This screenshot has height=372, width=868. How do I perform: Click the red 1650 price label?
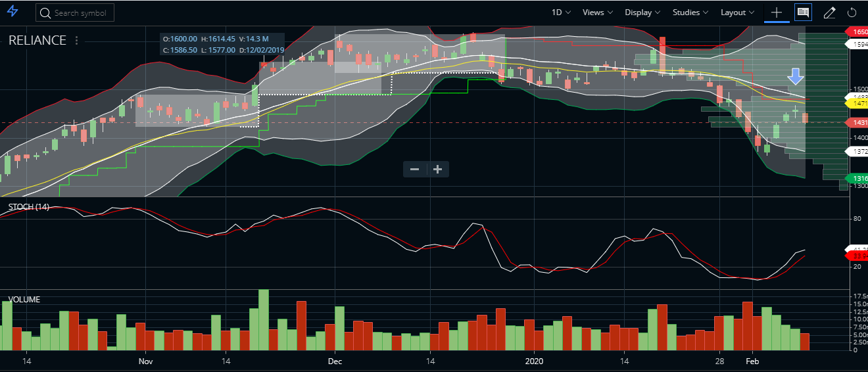(857, 32)
